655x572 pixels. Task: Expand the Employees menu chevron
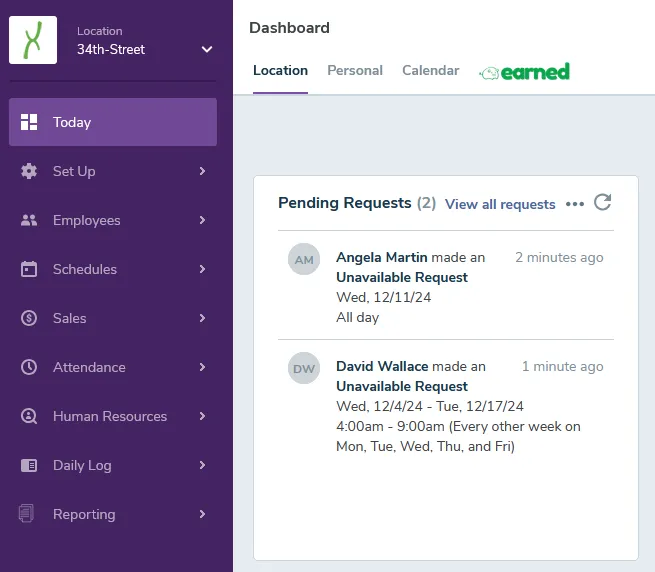203,220
